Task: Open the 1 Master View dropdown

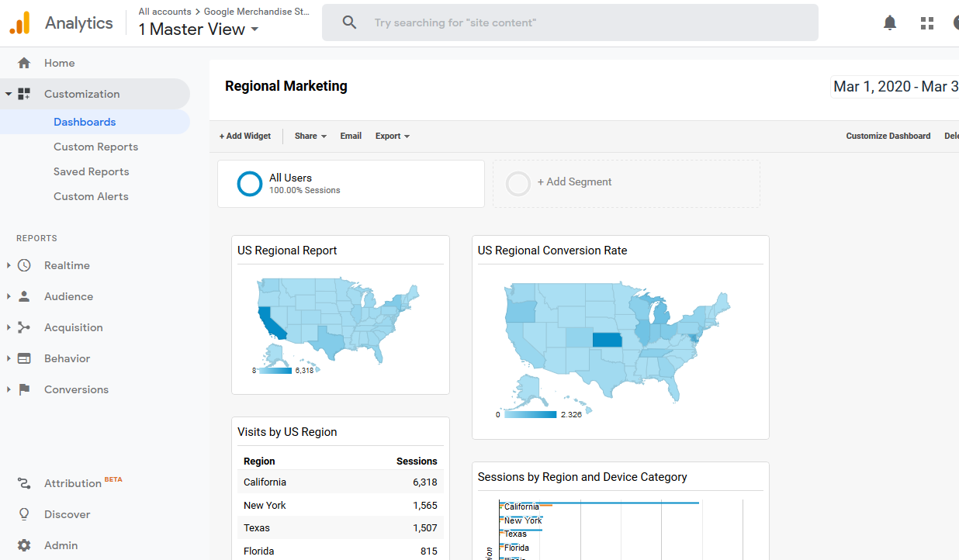Action: (199, 29)
